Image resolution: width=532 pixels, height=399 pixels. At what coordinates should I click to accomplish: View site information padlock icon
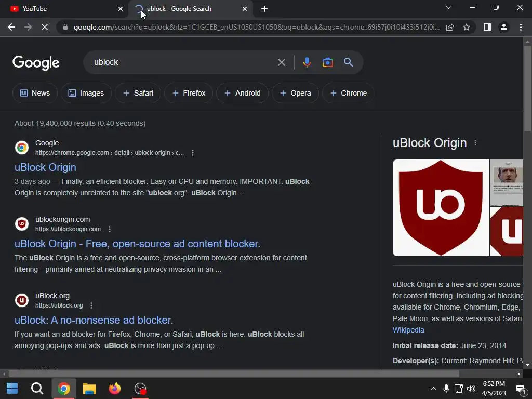(x=65, y=27)
